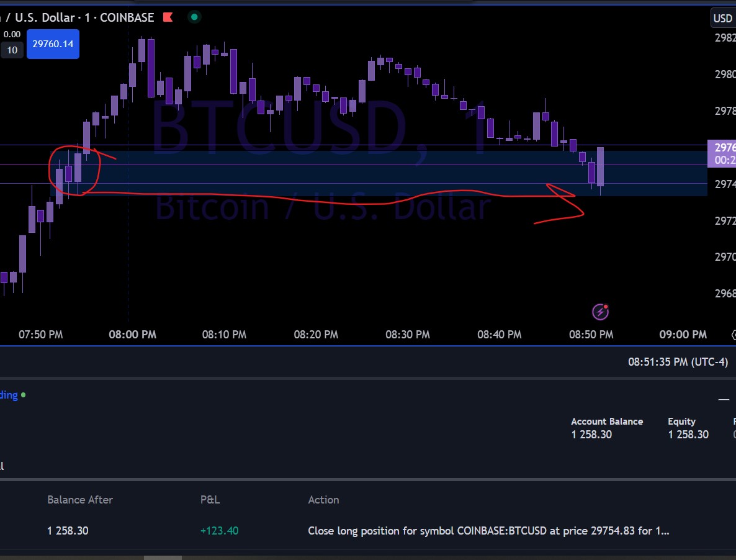Click the horizontal scrollbar at the bottom

click(x=163, y=558)
